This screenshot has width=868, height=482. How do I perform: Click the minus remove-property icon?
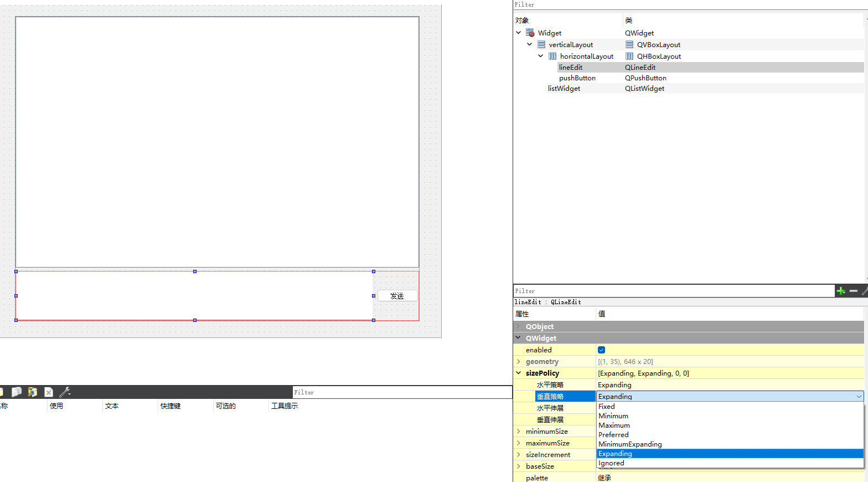tap(853, 291)
